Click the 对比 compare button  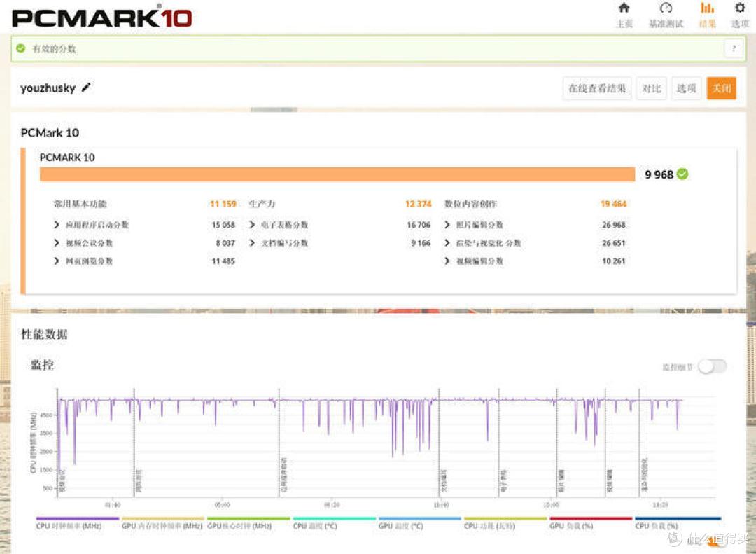tap(652, 88)
